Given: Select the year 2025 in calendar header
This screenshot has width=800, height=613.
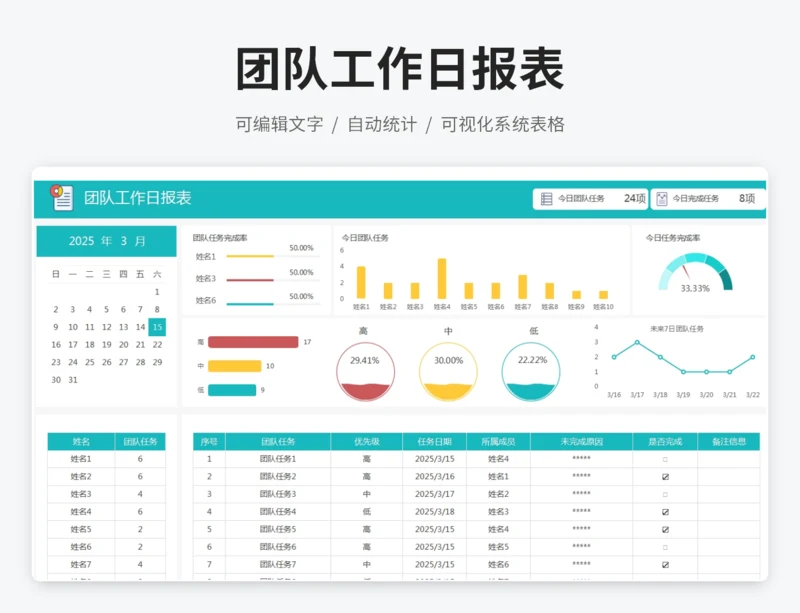Looking at the screenshot, I should [x=82, y=241].
